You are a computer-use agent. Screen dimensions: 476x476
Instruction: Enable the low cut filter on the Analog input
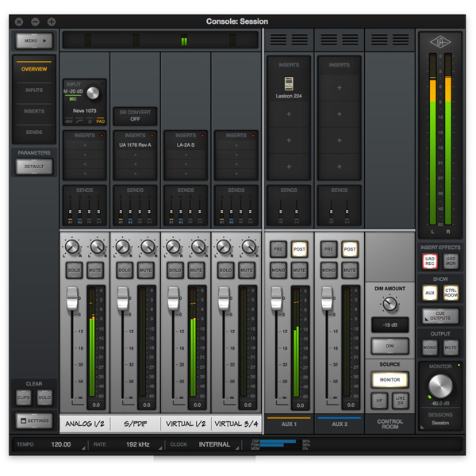79,121
